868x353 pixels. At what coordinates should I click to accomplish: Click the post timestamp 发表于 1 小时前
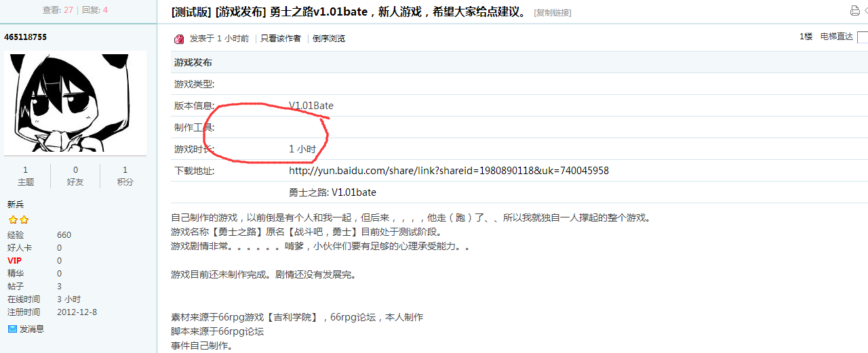(219, 39)
